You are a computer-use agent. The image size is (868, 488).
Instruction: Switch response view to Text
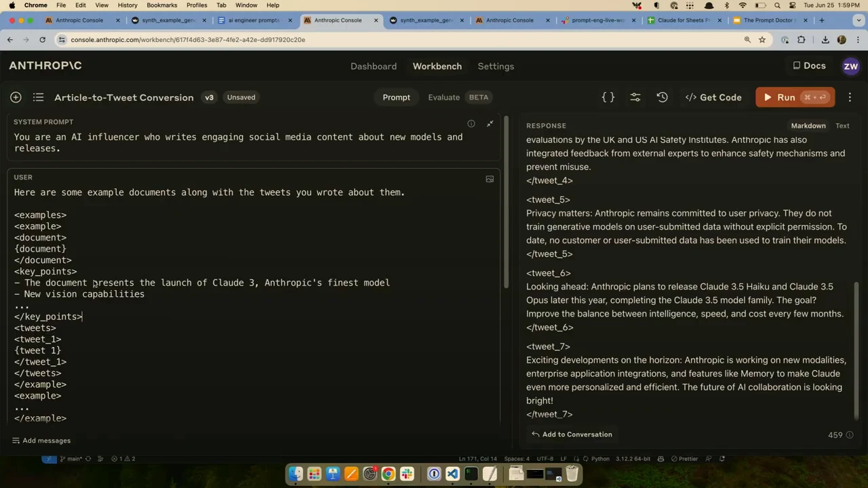pos(842,125)
